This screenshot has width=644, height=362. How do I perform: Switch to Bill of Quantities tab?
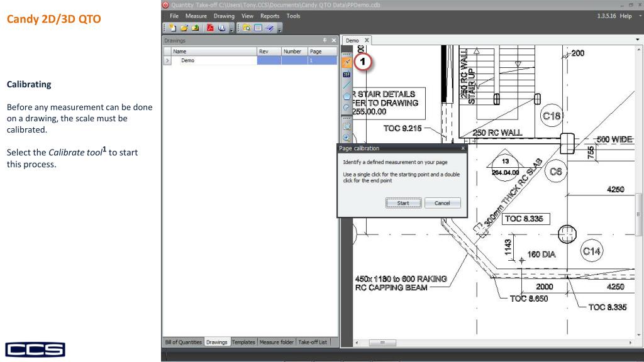[x=183, y=342]
